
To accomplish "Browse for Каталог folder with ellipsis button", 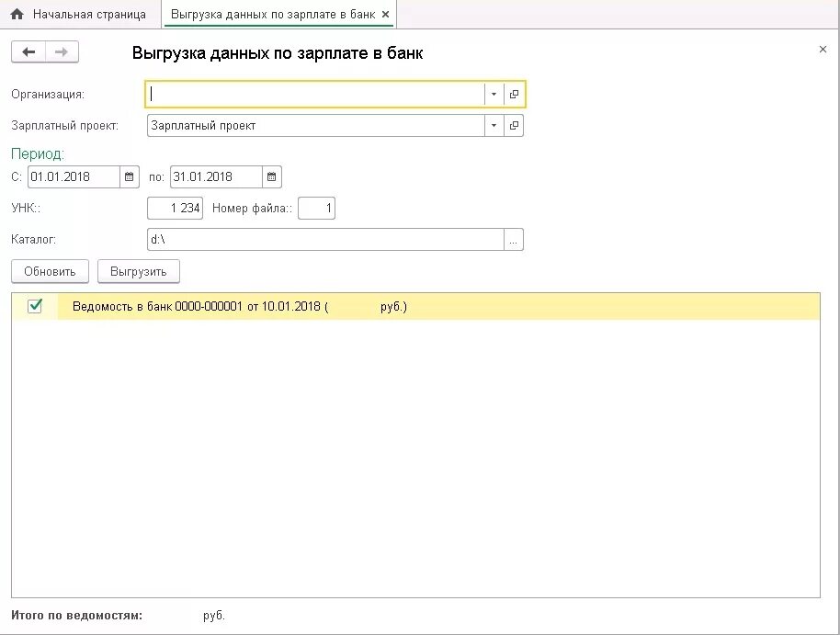I will 513,240.
